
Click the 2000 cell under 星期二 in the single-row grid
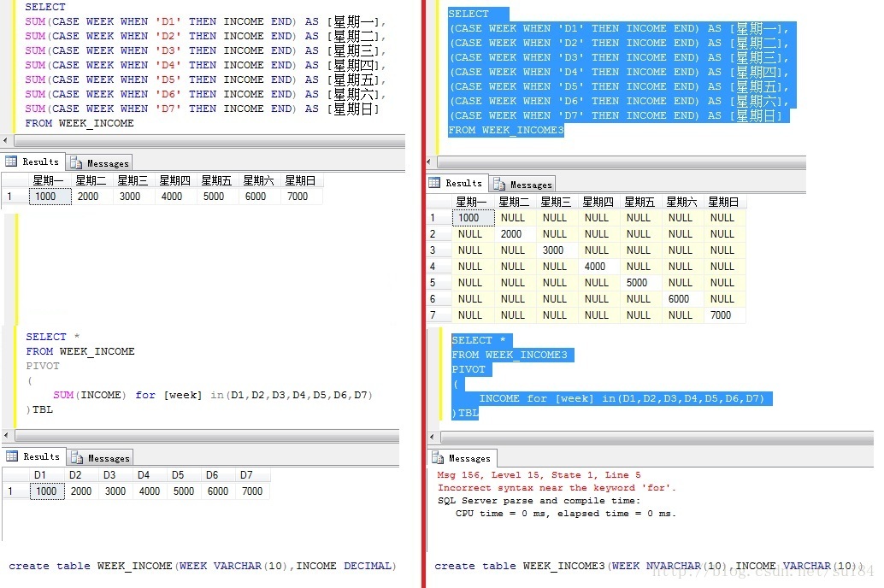point(91,197)
